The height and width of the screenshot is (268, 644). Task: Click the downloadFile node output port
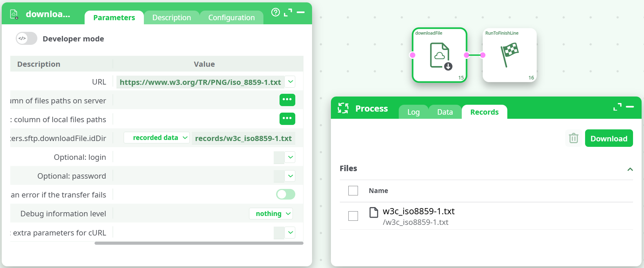[467, 55]
